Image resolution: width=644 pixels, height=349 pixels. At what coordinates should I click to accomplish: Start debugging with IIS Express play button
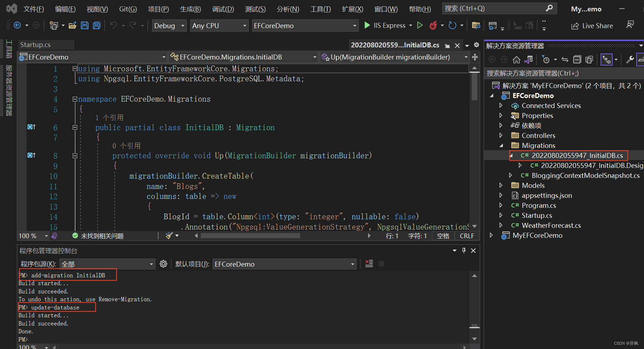click(367, 25)
